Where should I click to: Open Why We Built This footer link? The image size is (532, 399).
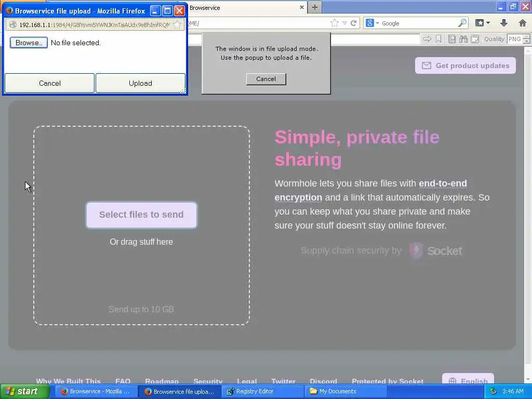tap(68, 381)
